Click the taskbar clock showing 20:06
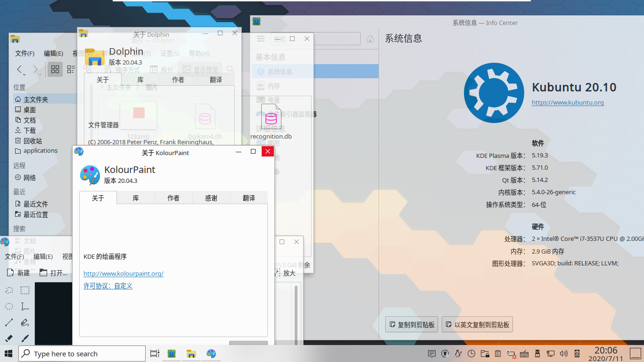 tap(606, 354)
